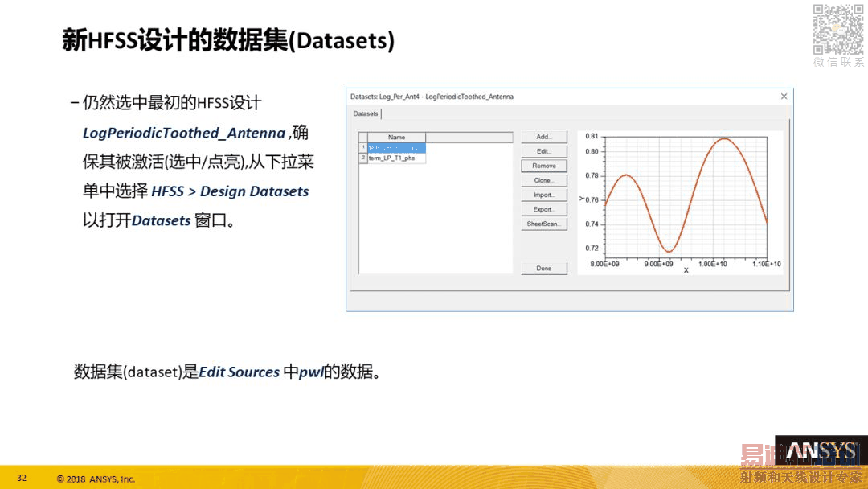Close the Datasets dialog window

tap(784, 97)
